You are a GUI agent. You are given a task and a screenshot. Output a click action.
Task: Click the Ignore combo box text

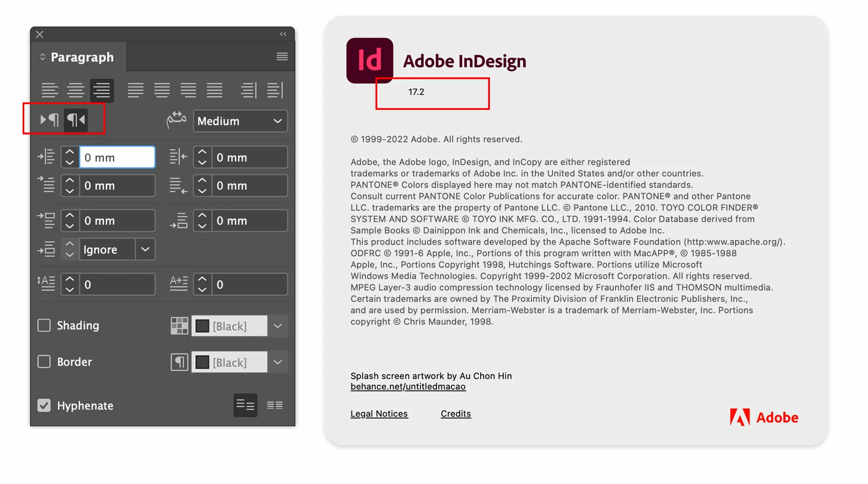pyautogui.click(x=107, y=249)
